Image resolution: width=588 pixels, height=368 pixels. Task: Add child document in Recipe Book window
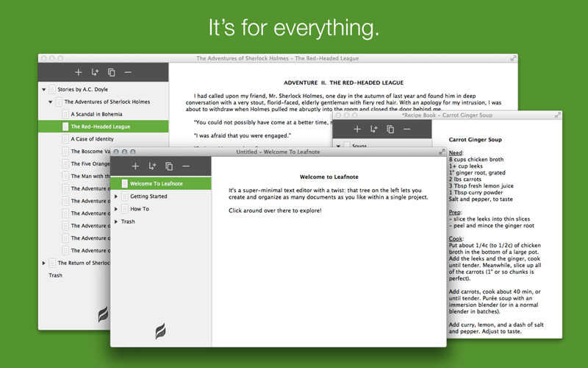click(374, 130)
